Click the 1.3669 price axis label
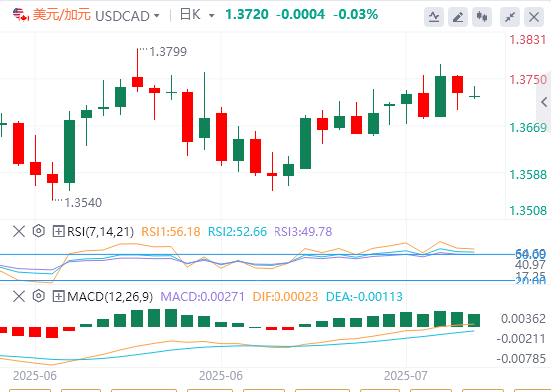The height and width of the screenshot is (392, 551). click(x=528, y=127)
